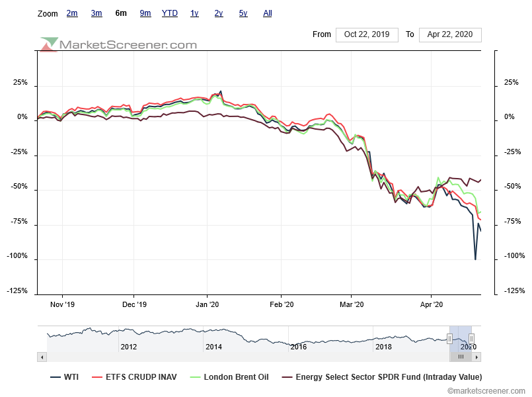The width and height of the screenshot is (532, 397).
Task: Edit the From date field
Action: (367, 34)
